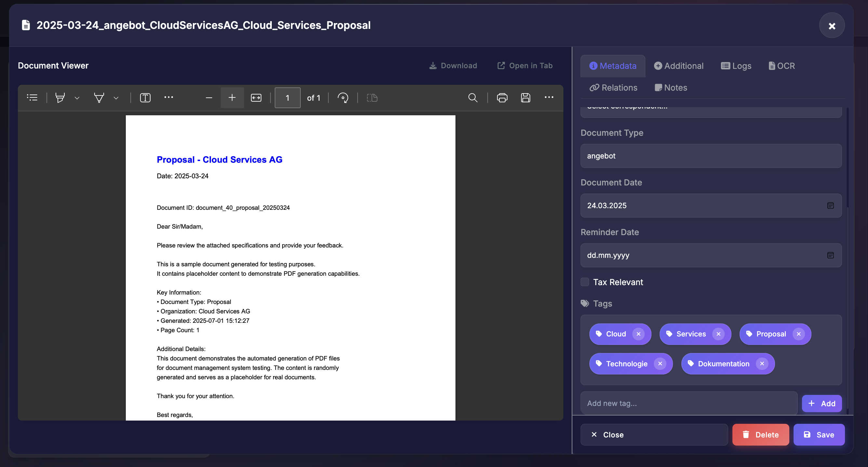
Task: Click the Add new tag input
Action: coord(689,403)
